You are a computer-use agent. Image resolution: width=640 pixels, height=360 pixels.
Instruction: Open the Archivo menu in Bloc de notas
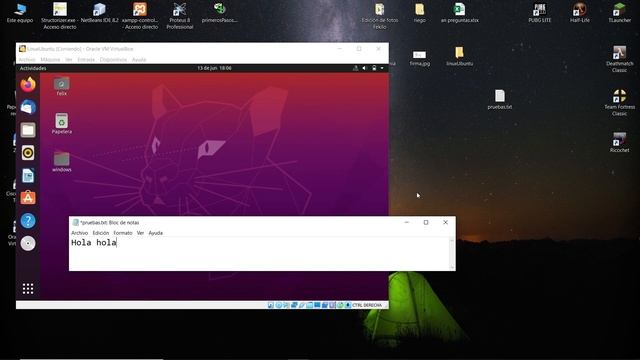tap(80, 233)
